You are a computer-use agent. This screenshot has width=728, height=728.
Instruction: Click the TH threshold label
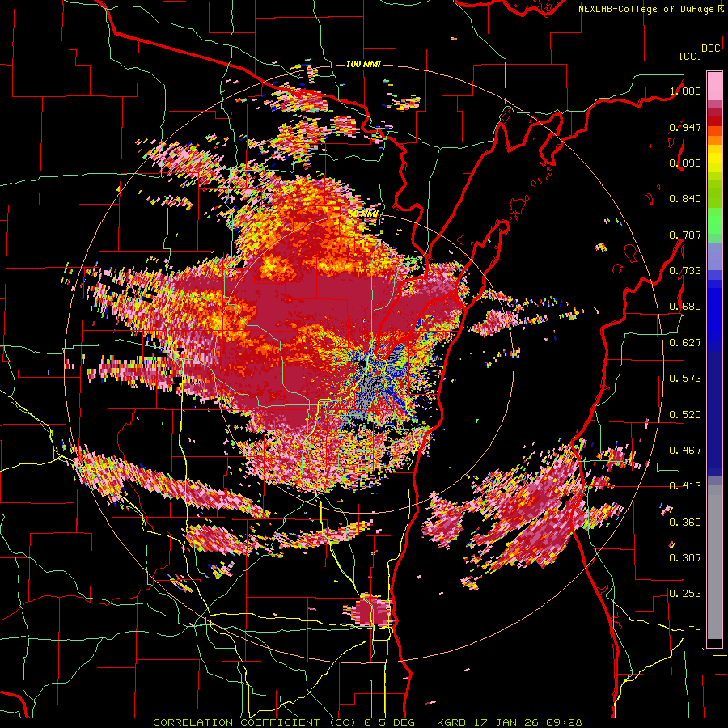[695, 630]
